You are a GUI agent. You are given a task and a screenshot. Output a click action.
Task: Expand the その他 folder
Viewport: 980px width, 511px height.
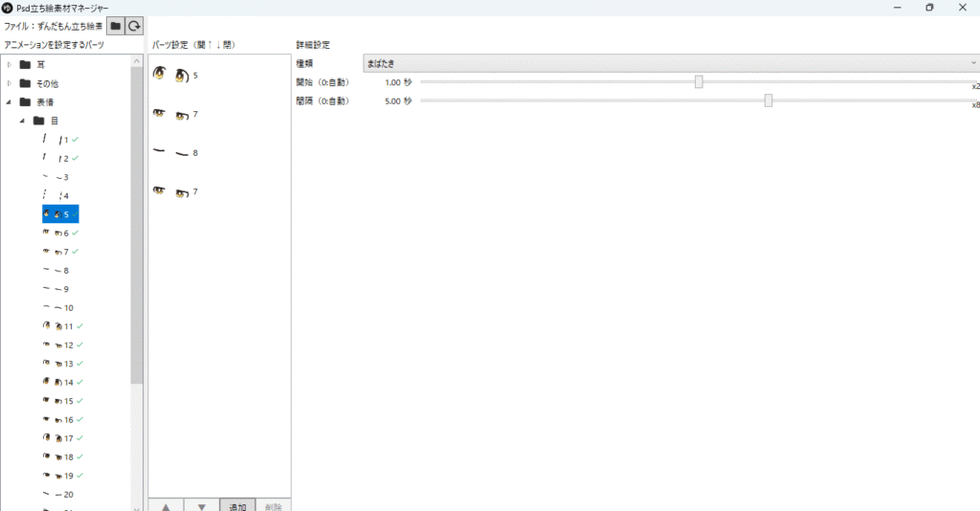10,83
